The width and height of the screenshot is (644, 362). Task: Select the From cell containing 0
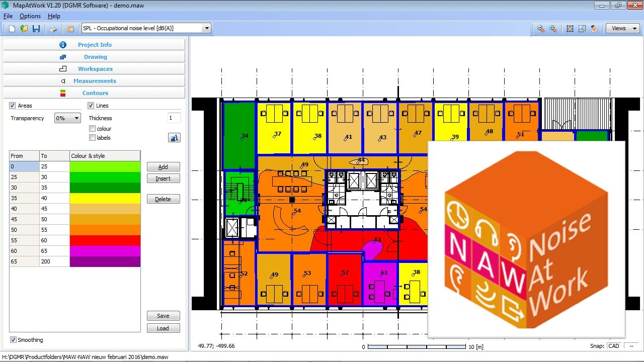tap(24, 166)
